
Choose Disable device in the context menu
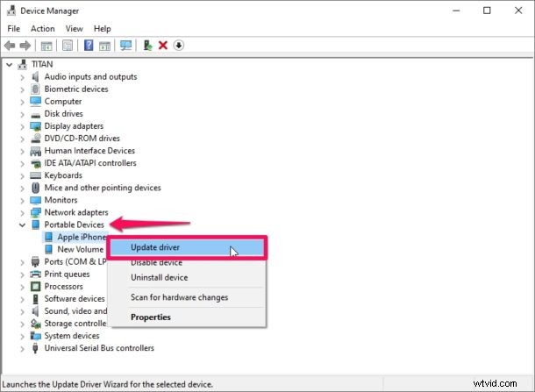(x=187, y=263)
